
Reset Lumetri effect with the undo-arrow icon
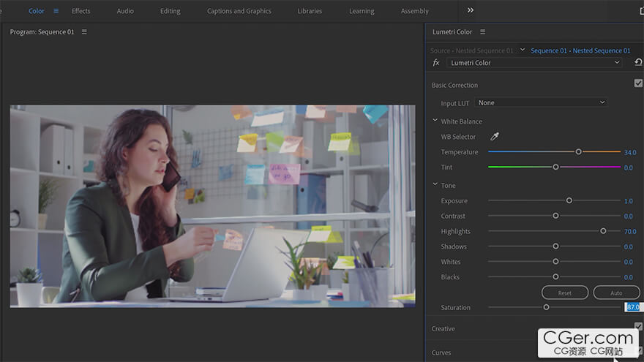coord(638,62)
